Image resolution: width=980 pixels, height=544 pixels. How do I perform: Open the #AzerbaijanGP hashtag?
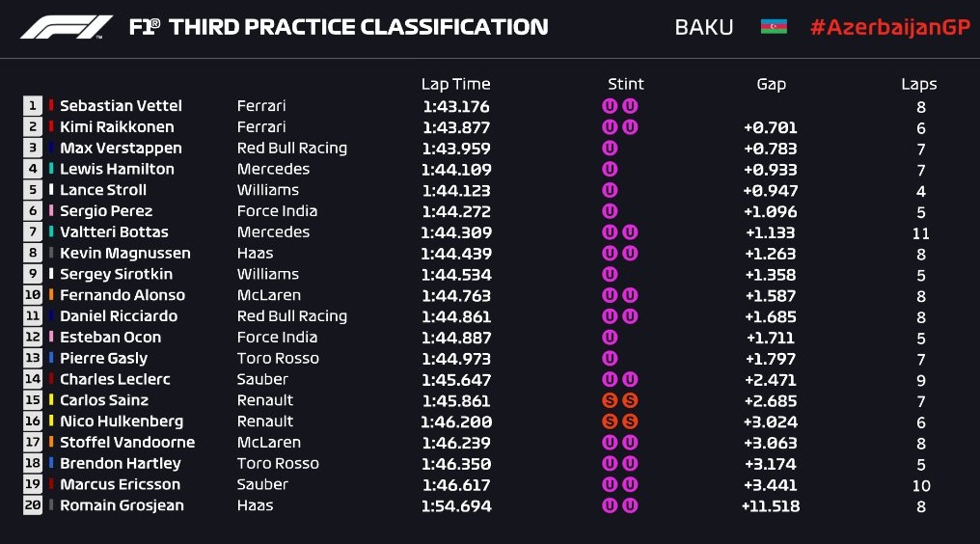click(889, 27)
